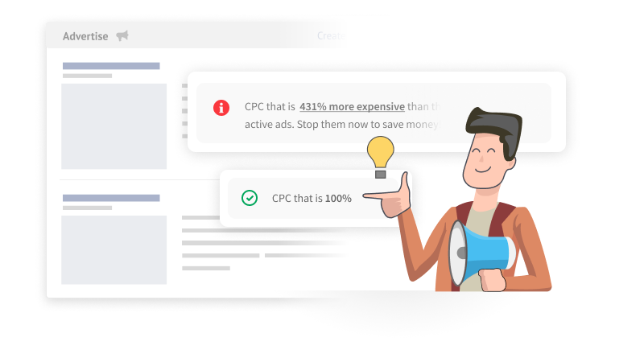
Task: Select the faded Create tab in header
Action: [x=331, y=35]
